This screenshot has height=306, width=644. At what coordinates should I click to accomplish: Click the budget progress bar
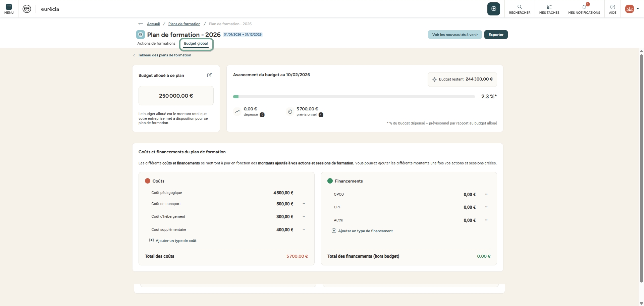tap(354, 97)
